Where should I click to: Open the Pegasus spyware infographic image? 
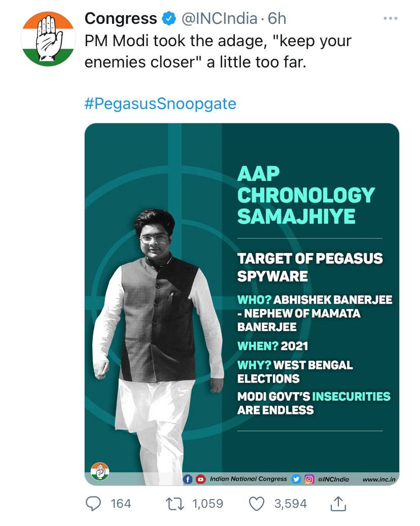pyautogui.click(x=242, y=304)
